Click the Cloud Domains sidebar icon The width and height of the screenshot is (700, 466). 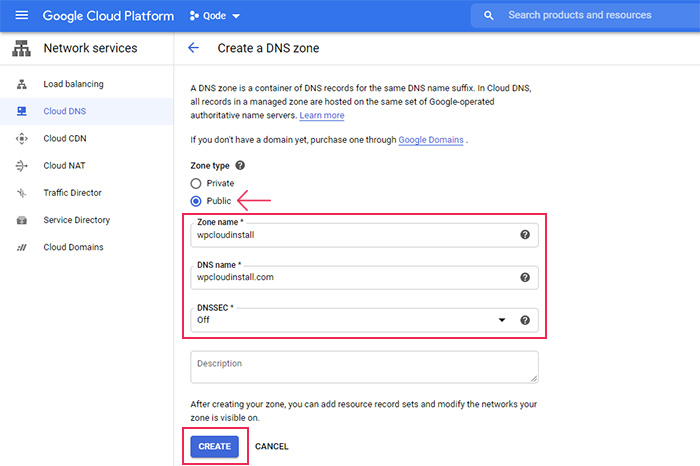(x=21, y=247)
